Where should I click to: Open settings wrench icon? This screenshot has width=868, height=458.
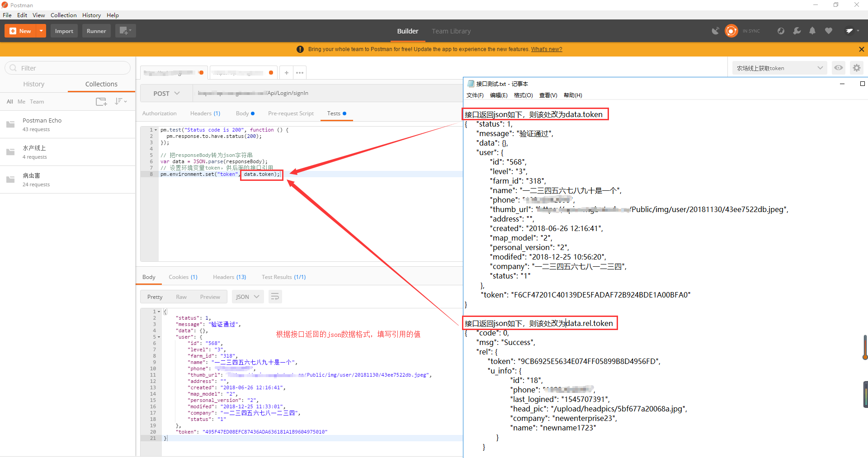tap(797, 31)
